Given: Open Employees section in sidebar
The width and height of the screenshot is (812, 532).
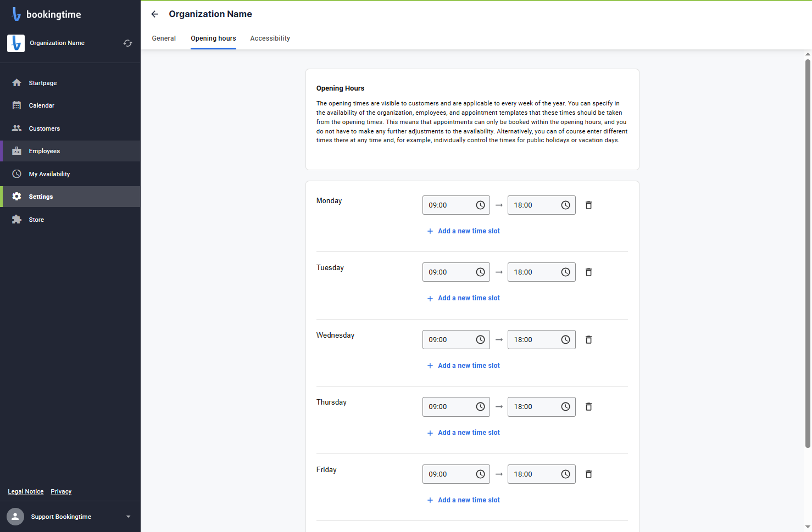Looking at the screenshot, I should tap(70, 151).
